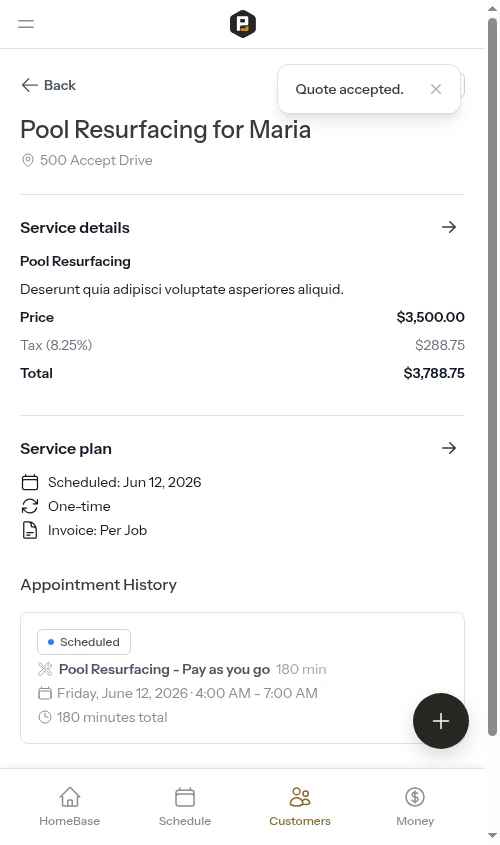Click the recurring One-time icon
The image size is (500, 845).
click(30, 506)
